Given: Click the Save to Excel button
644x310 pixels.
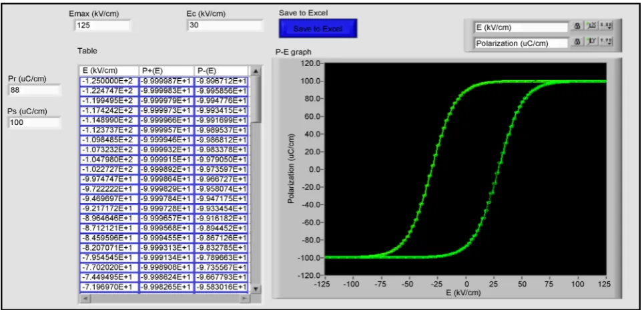Looking at the screenshot, I should (x=318, y=28).
